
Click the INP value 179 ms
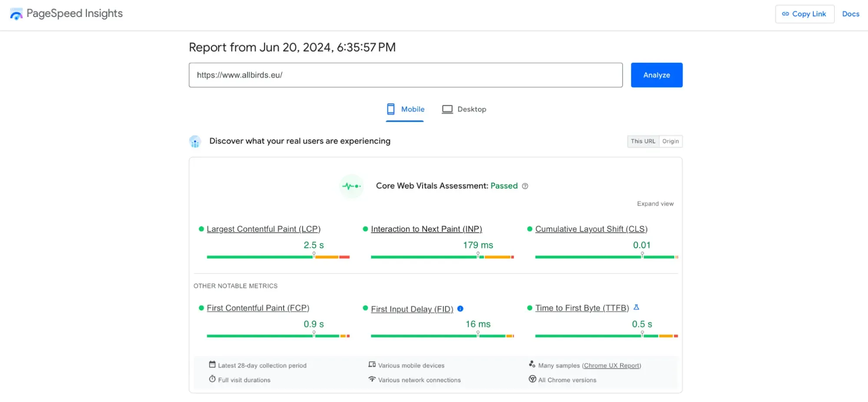[x=478, y=245]
